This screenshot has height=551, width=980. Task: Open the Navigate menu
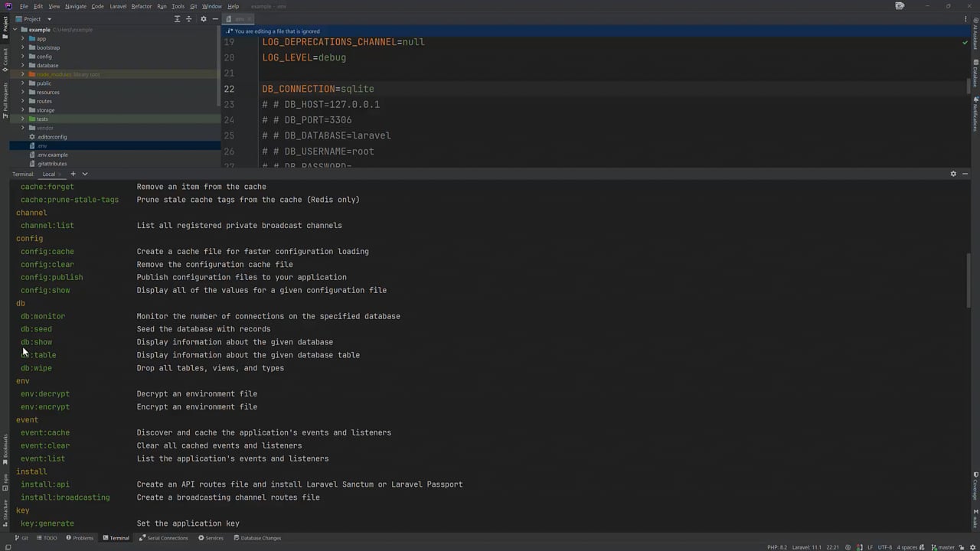tap(76, 6)
